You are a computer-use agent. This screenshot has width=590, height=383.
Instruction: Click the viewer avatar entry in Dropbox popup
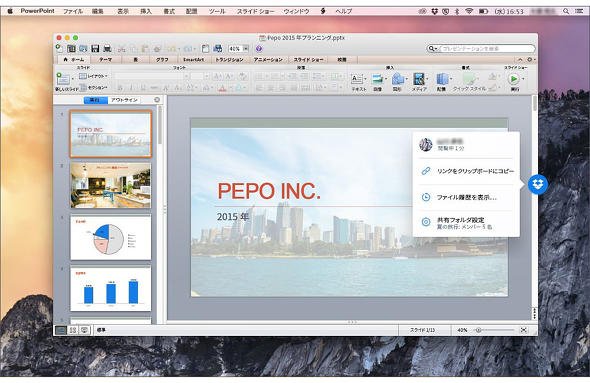466,144
